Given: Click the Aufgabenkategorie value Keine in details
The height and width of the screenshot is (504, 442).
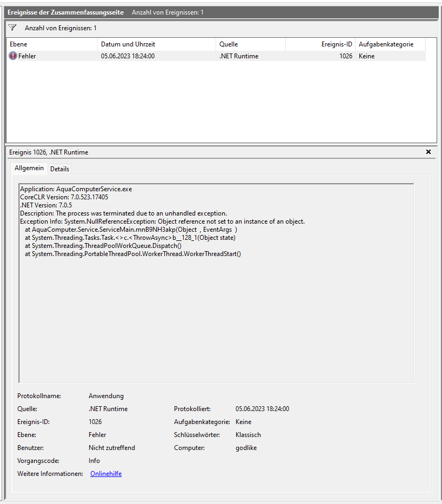Looking at the screenshot, I should pyautogui.click(x=243, y=422).
